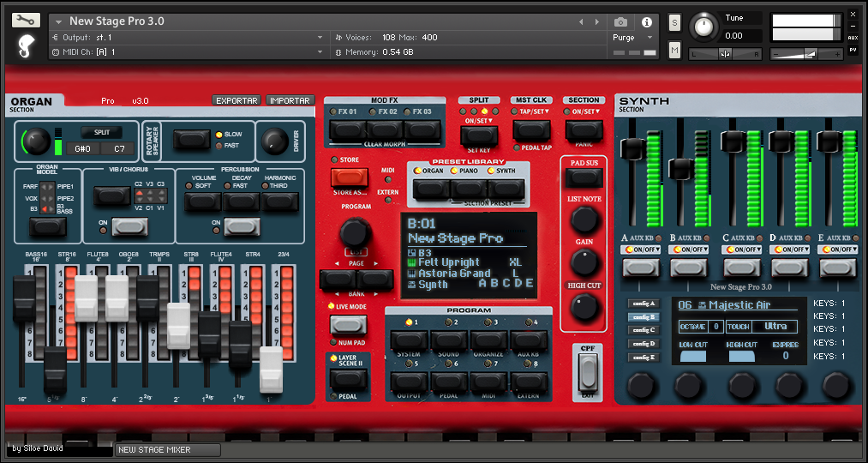Click the HIGH CUT knob in PAD SUS panel
The height and width of the screenshot is (463, 868).
coord(584,306)
